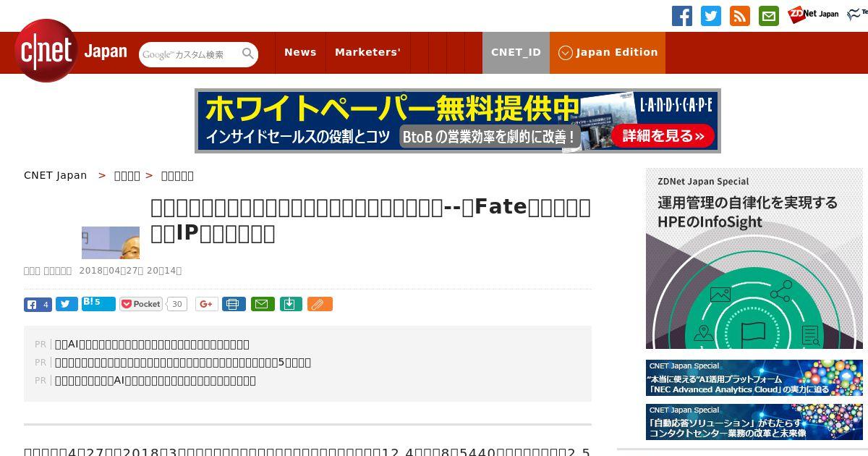Focus the Google custom search field

(x=190, y=54)
